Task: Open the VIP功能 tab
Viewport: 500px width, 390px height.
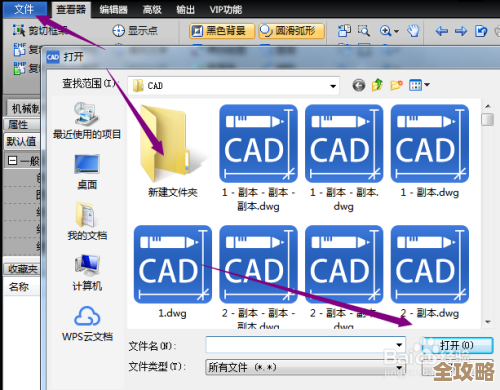Action: click(226, 10)
